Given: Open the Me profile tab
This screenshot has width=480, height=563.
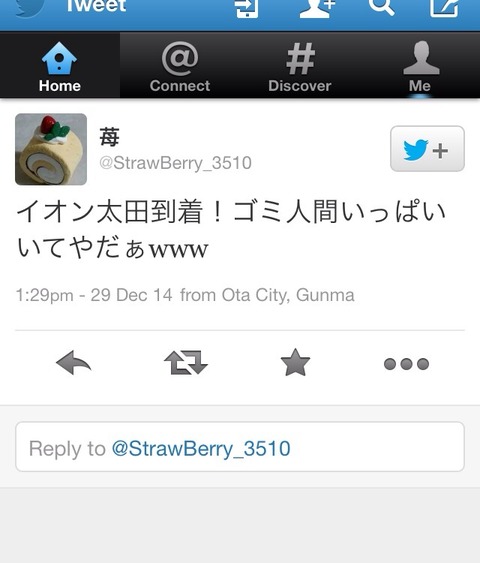Looking at the screenshot, I should point(420,66).
